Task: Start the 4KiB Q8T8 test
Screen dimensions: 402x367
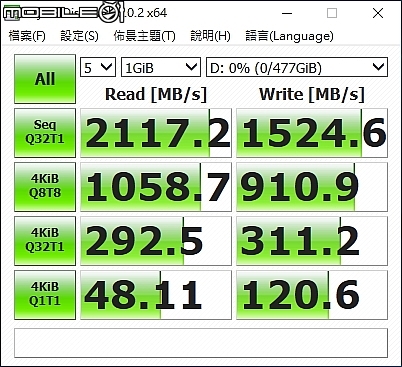Action: click(x=45, y=187)
